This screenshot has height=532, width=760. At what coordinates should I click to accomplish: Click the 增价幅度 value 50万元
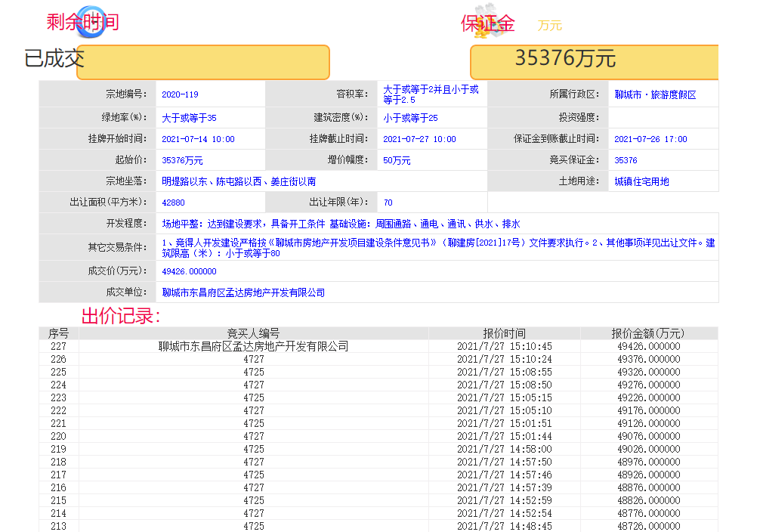tap(397, 160)
